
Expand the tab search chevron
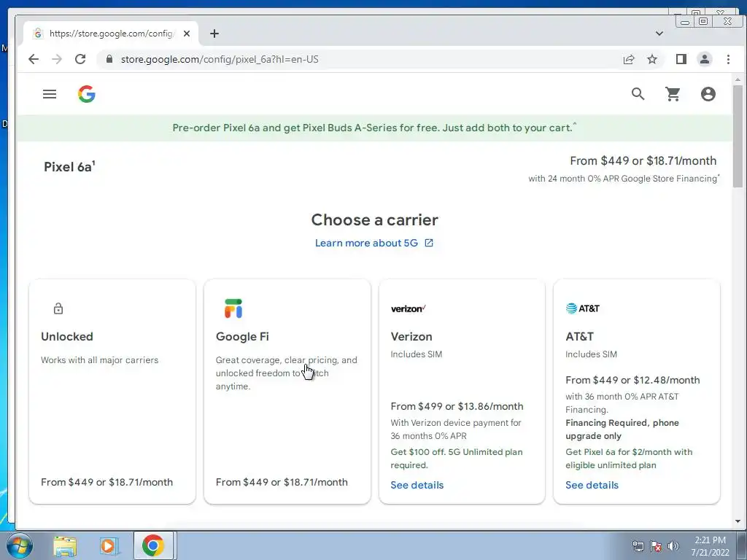pos(659,34)
